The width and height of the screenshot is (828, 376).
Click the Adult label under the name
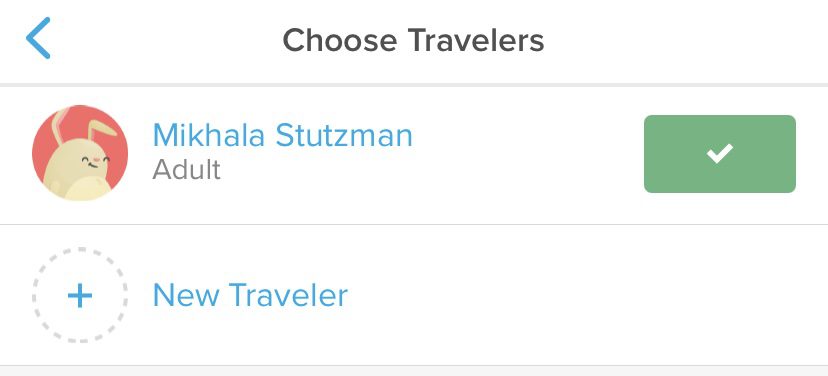click(186, 170)
